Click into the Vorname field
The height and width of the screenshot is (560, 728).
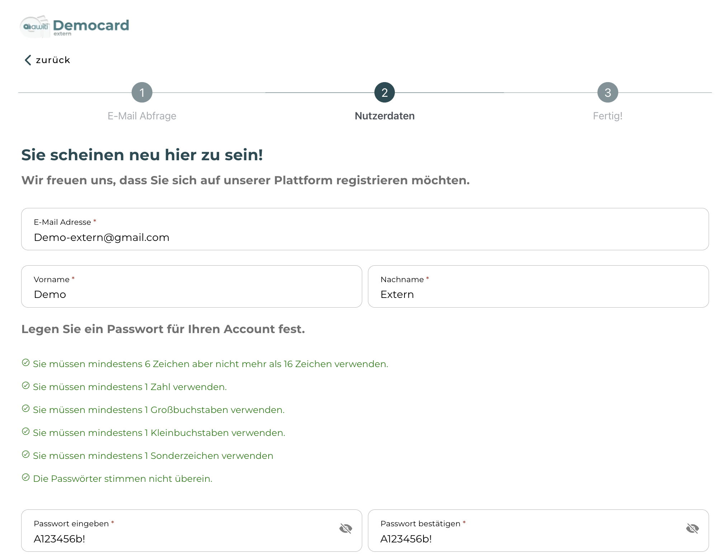pos(191,294)
